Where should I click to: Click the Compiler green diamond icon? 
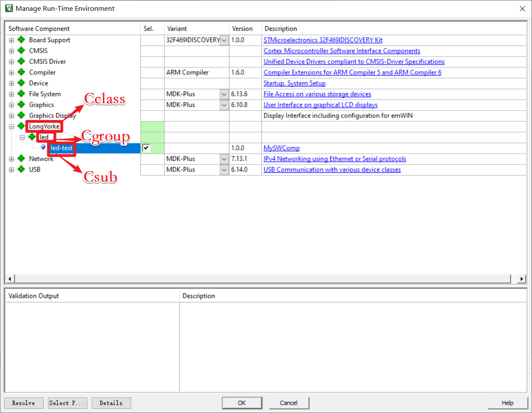(x=21, y=72)
